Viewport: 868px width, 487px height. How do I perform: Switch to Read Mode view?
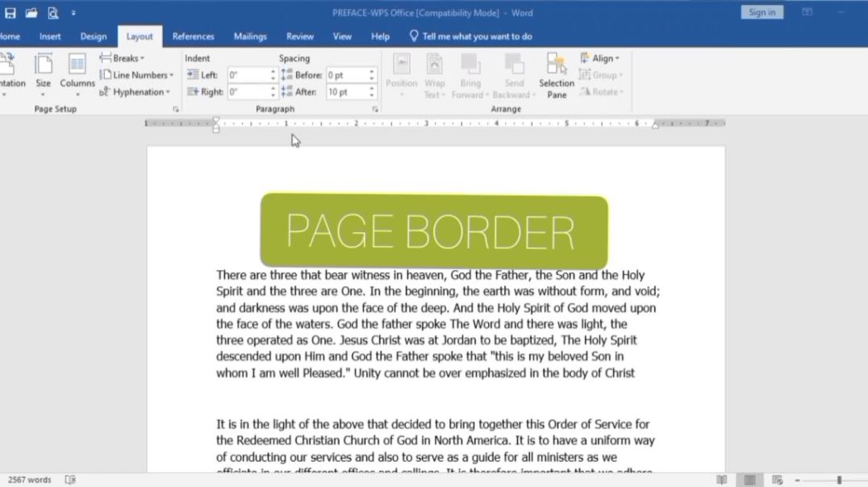[x=722, y=479]
